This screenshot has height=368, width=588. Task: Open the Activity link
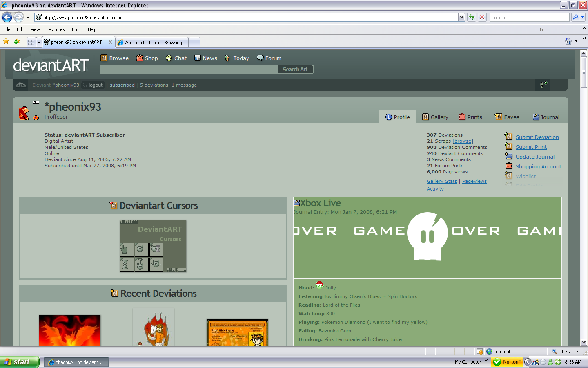point(435,189)
